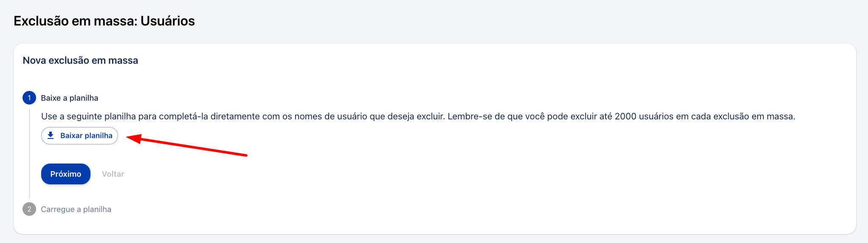
Task: Click the greyed-out Voltar button
Action: [x=113, y=174]
